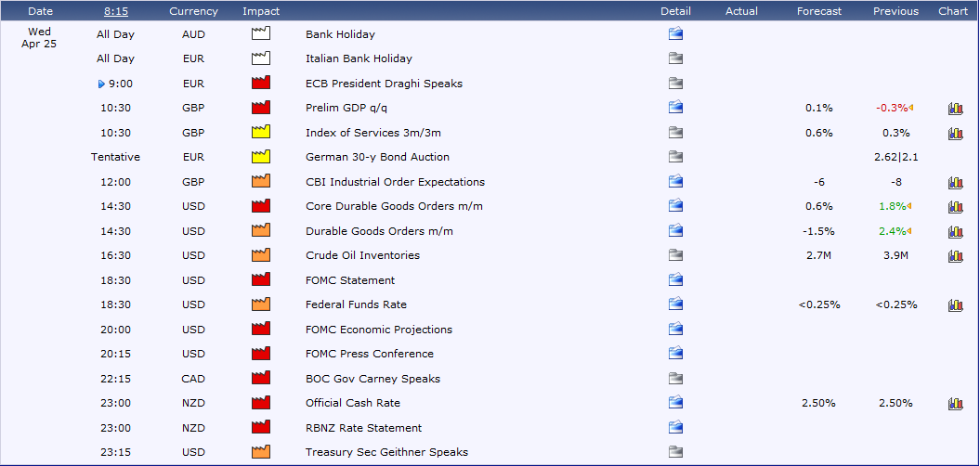Click blue arrow next to 9:00 time
980x466 pixels.
pyautogui.click(x=101, y=84)
